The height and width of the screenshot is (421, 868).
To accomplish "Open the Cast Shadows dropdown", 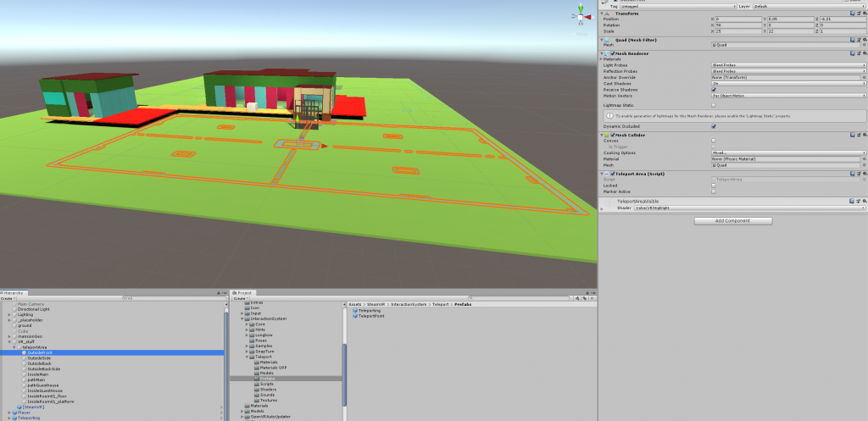I will (x=787, y=83).
